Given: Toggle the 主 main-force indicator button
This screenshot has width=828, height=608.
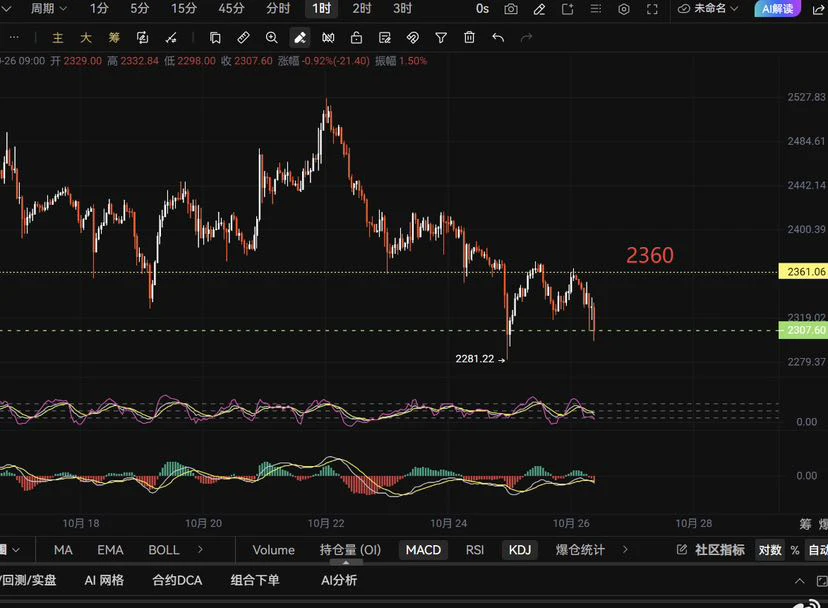Looking at the screenshot, I should point(58,38).
